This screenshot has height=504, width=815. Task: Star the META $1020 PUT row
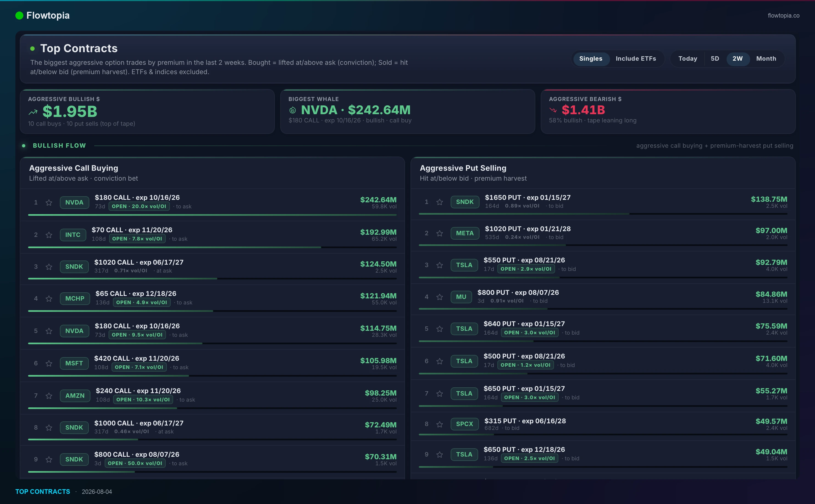(x=440, y=233)
